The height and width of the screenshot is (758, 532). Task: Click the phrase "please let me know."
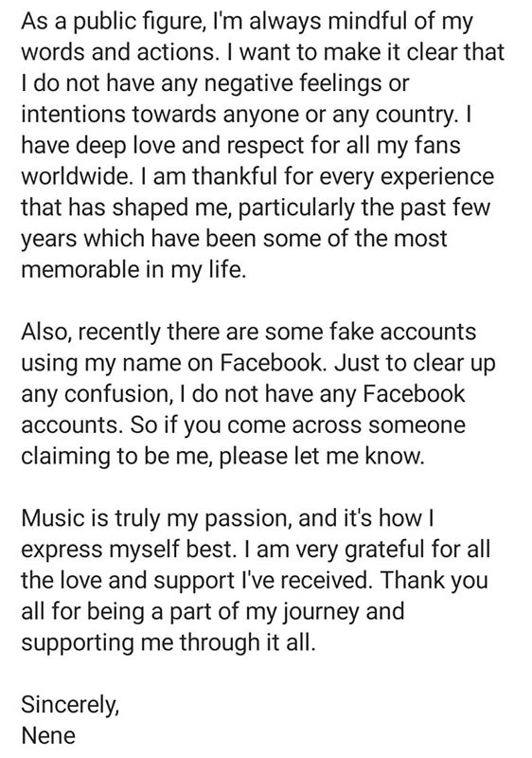point(322,457)
